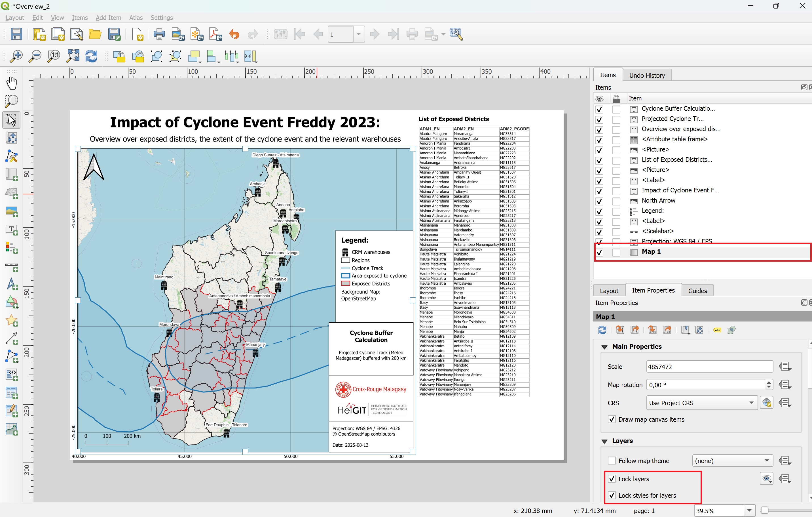Choose the Move Item Content tool
Image resolution: width=812 pixels, height=517 pixels.
coord(11,138)
